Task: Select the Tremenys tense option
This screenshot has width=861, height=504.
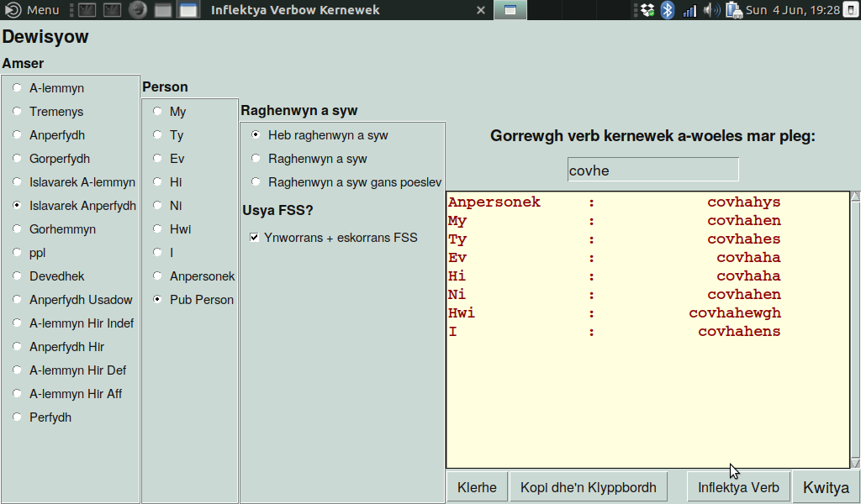Action: coord(17,112)
